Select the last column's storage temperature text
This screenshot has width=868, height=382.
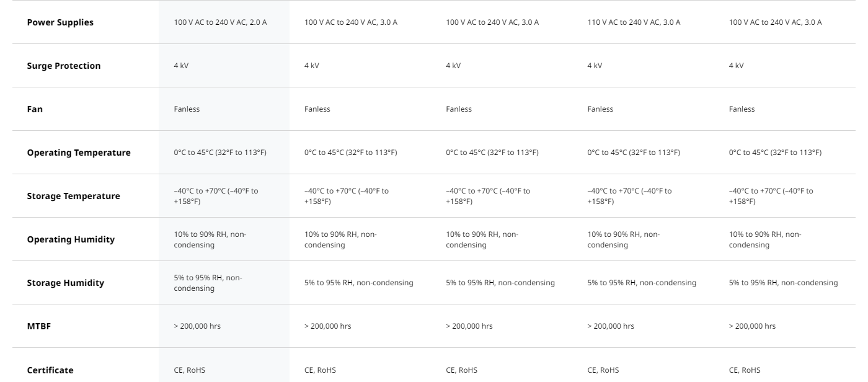tap(771, 196)
